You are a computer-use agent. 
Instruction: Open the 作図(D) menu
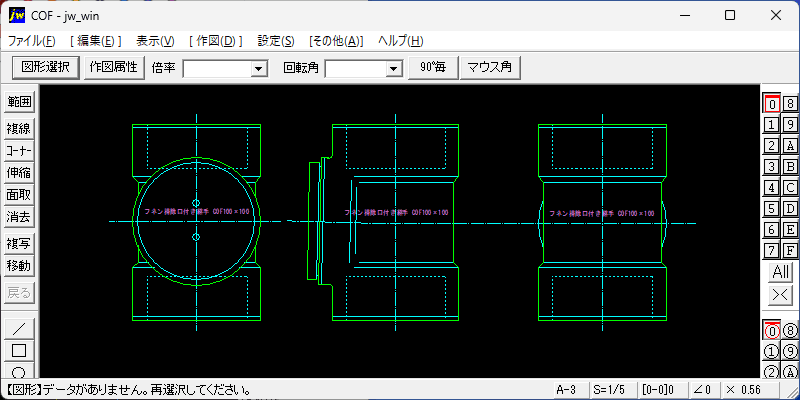pos(215,41)
